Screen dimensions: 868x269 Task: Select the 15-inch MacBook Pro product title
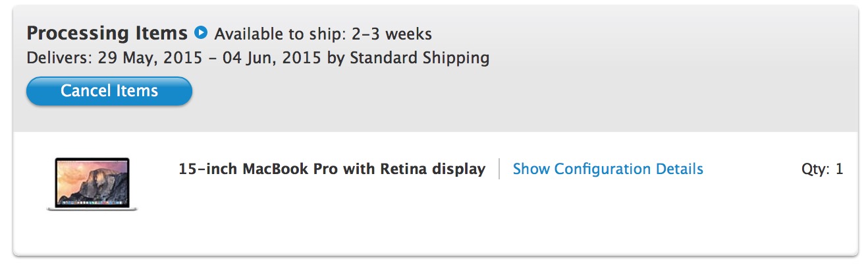(331, 169)
